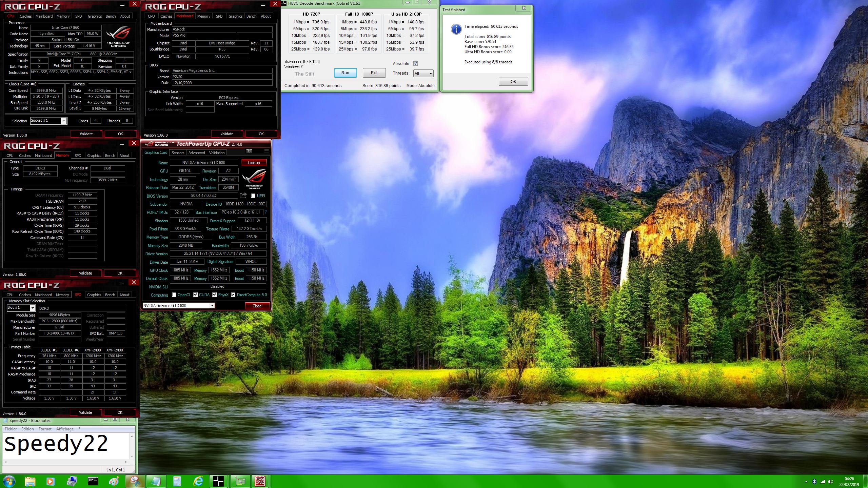This screenshot has width=868, height=488.
Task: Click OK in Test finished dialog
Action: click(x=513, y=82)
